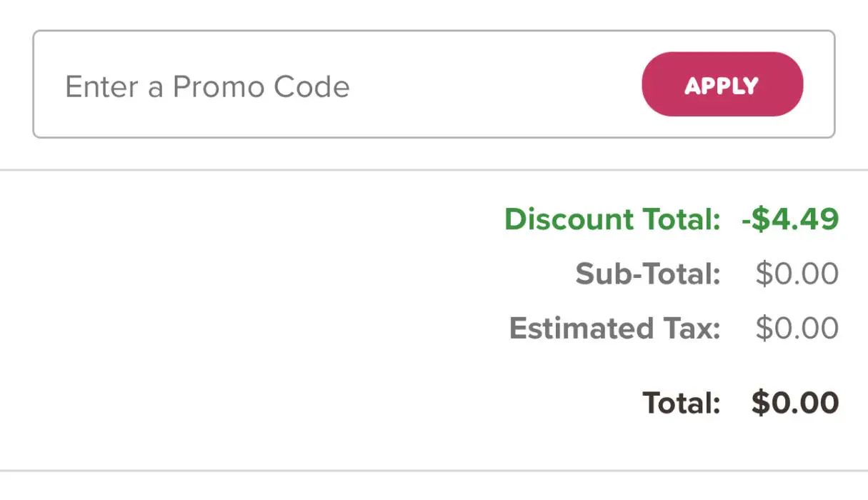Select the bold Total label

[x=681, y=404]
